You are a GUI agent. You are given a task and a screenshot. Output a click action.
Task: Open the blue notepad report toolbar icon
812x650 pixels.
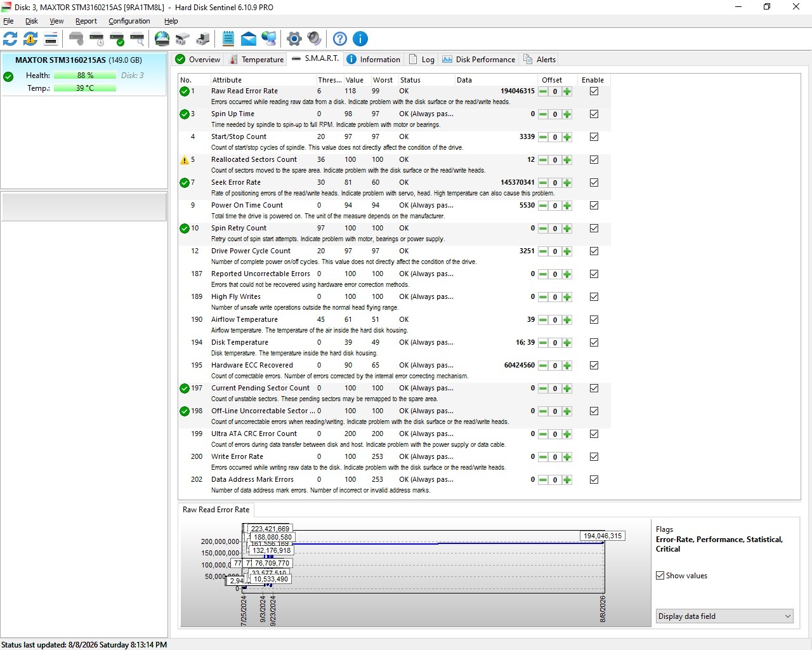coord(228,39)
